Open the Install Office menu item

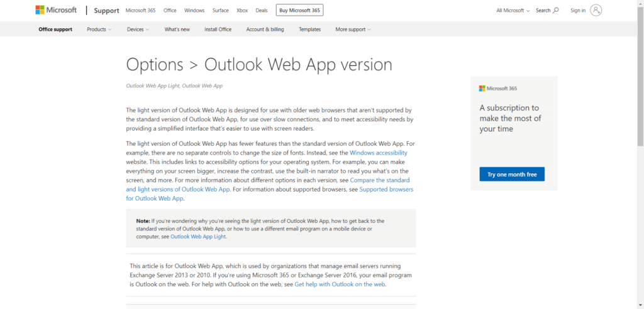tap(218, 30)
